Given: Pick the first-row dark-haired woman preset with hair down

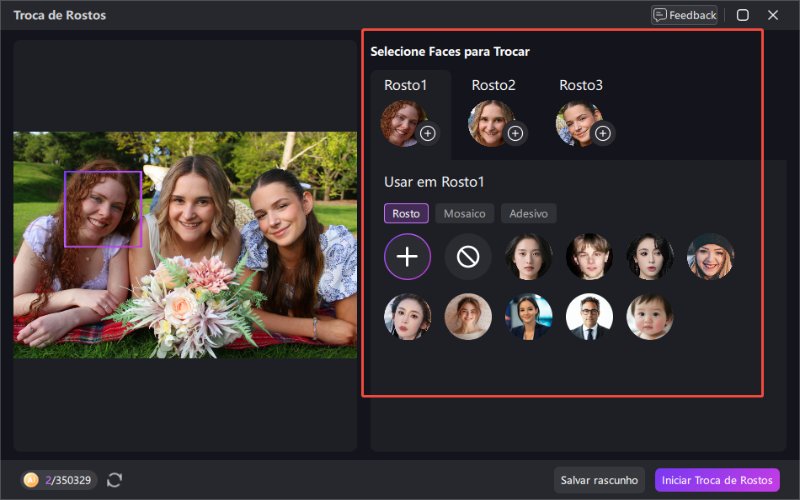Looking at the screenshot, I should pyautogui.click(x=529, y=257).
